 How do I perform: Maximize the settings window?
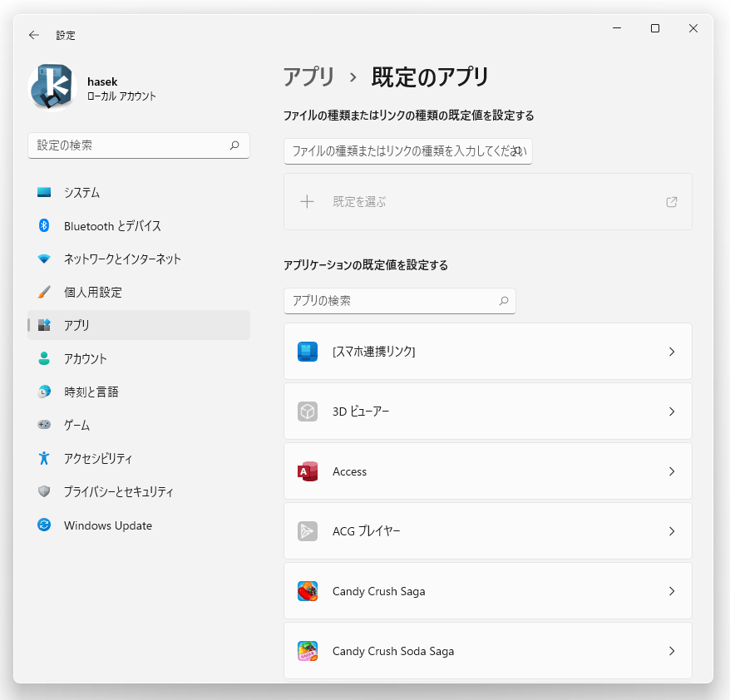coord(655,28)
